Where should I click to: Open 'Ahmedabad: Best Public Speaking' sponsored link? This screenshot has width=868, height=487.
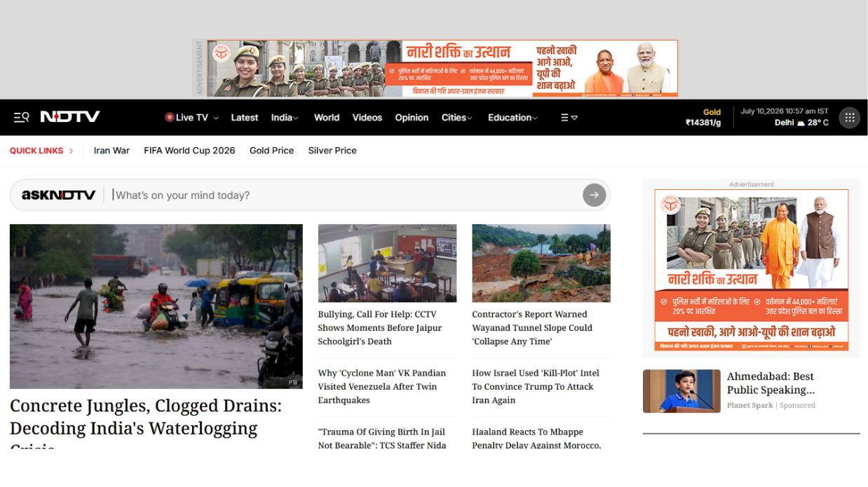(x=771, y=383)
